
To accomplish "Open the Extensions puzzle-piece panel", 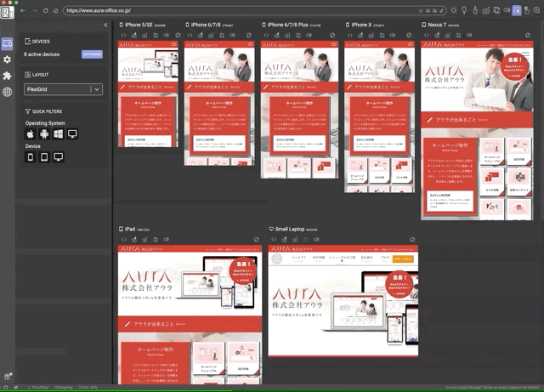I will 7,76.
